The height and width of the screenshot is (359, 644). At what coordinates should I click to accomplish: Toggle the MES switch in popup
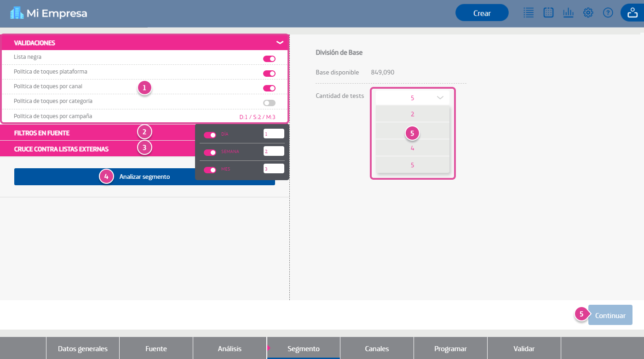click(210, 170)
